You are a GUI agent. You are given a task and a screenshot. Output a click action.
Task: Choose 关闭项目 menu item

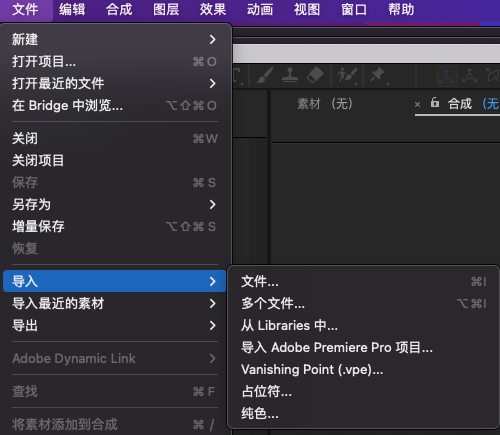point(115,161)
